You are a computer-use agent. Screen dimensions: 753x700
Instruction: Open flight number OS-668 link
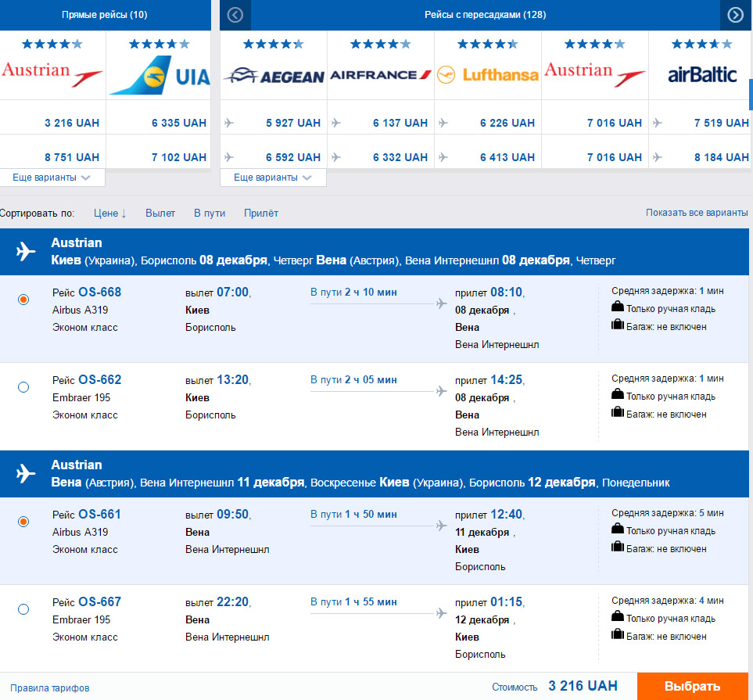pos(100,292)
